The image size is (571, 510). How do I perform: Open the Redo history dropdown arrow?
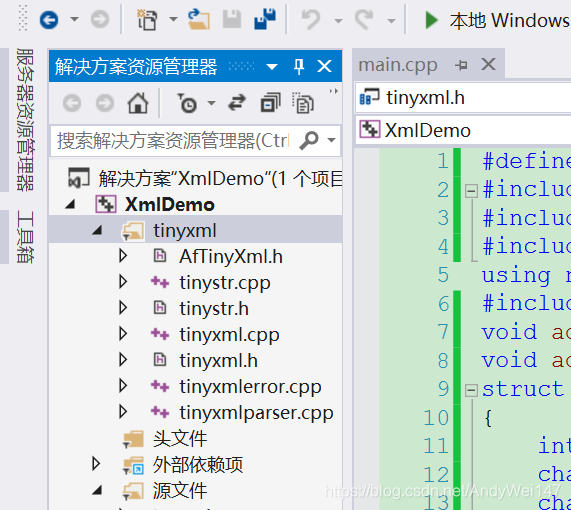391,21
